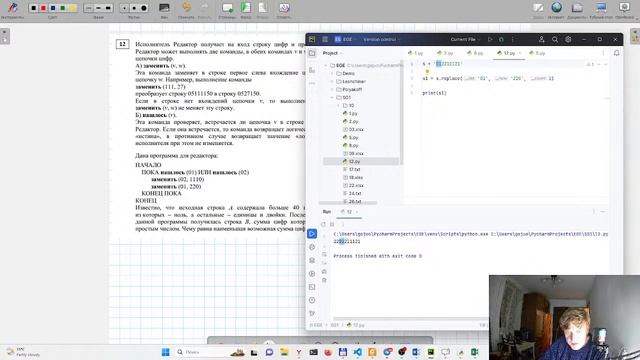
Task: Pick the green pen color
Action: pyautogui.click(x=62, y=8)
